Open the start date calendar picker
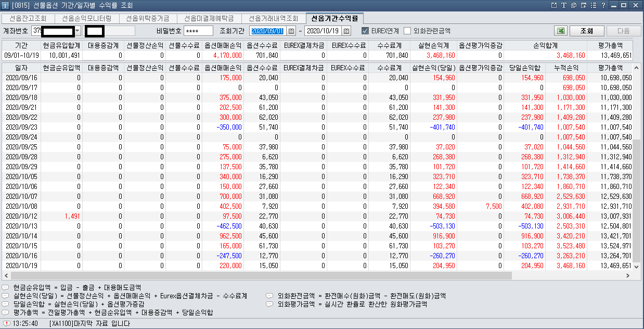The height and width of the screenshot is (329, 644). [x=291, y=31]
